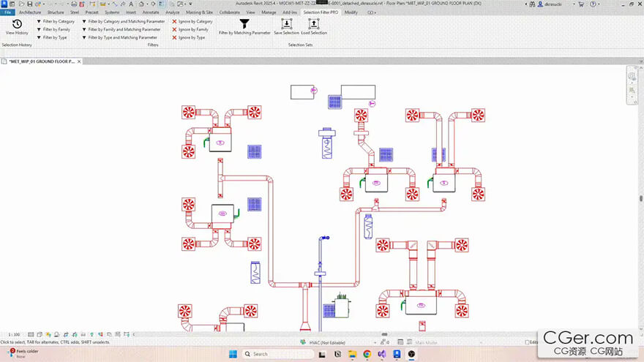Click the horizontal scrollbar thumb in drawing area
644x362 pixels.
click(384, 334)
